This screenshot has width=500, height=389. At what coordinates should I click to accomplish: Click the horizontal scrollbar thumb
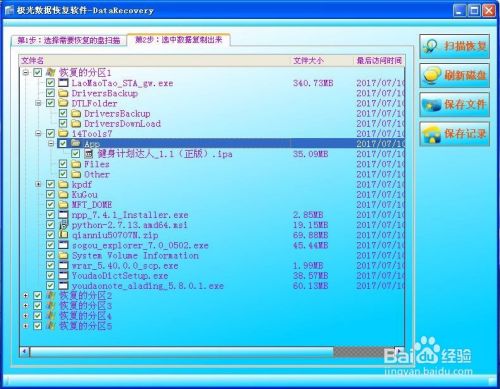pos(181,352)
